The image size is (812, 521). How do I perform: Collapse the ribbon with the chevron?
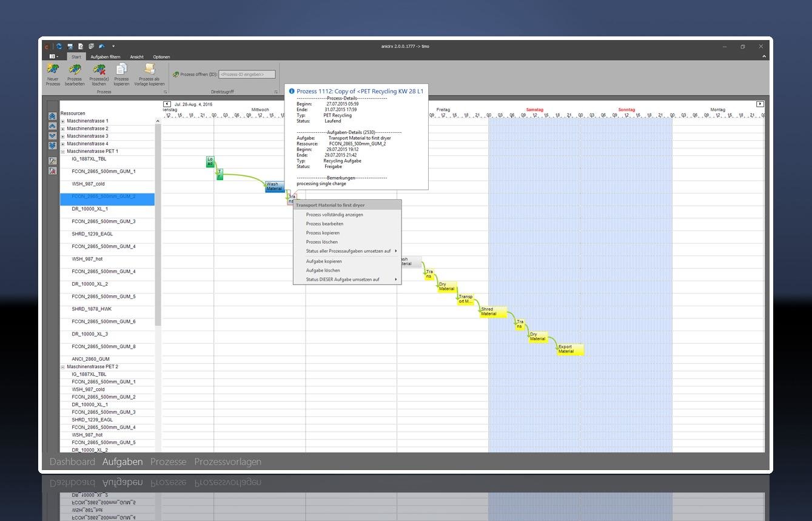764,56
